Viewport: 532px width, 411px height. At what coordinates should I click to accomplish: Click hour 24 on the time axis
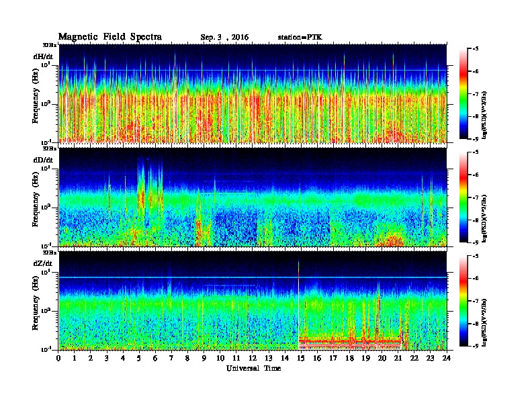(x=447, y=358)
